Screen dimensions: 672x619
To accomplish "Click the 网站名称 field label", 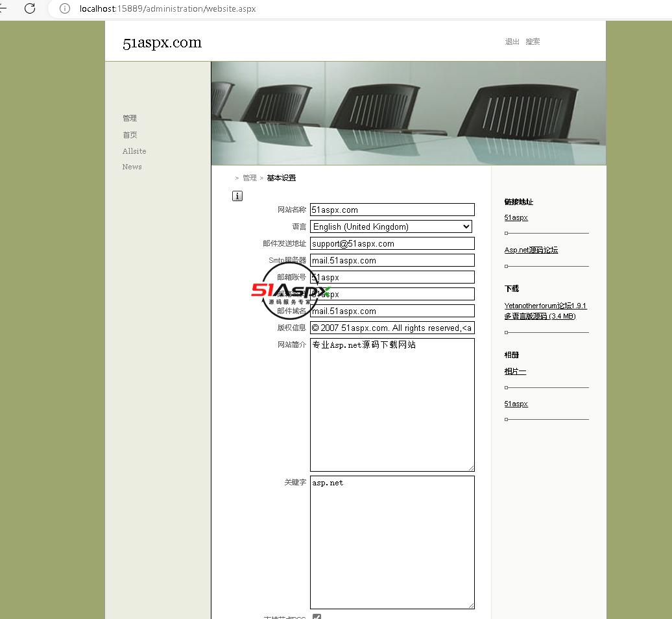I will [292, 210].
